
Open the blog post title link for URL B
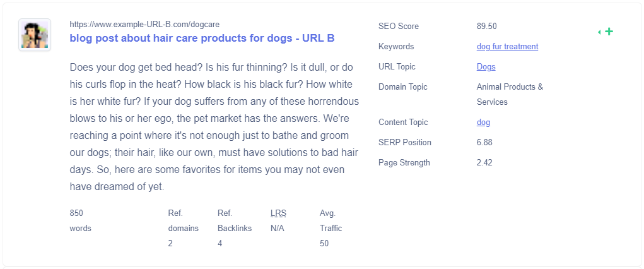[x=202, y=39]
